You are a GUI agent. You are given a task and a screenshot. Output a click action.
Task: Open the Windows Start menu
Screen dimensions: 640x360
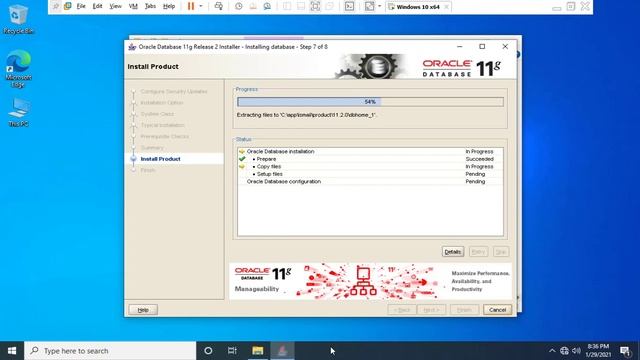[x=12, y=351]
